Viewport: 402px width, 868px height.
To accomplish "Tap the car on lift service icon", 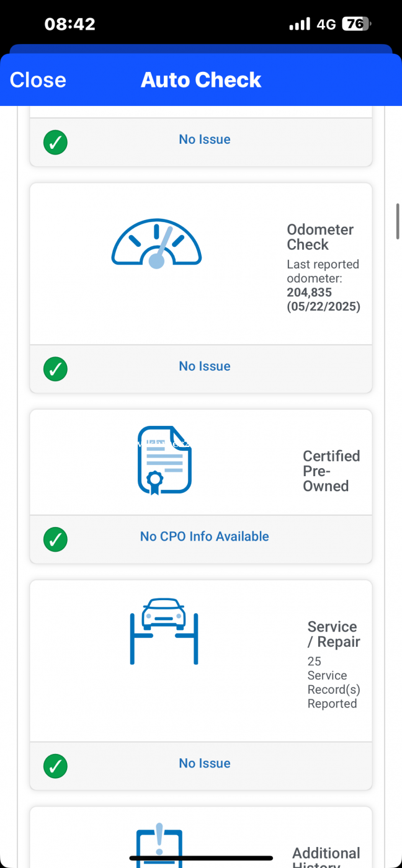I will pos(164,631).
